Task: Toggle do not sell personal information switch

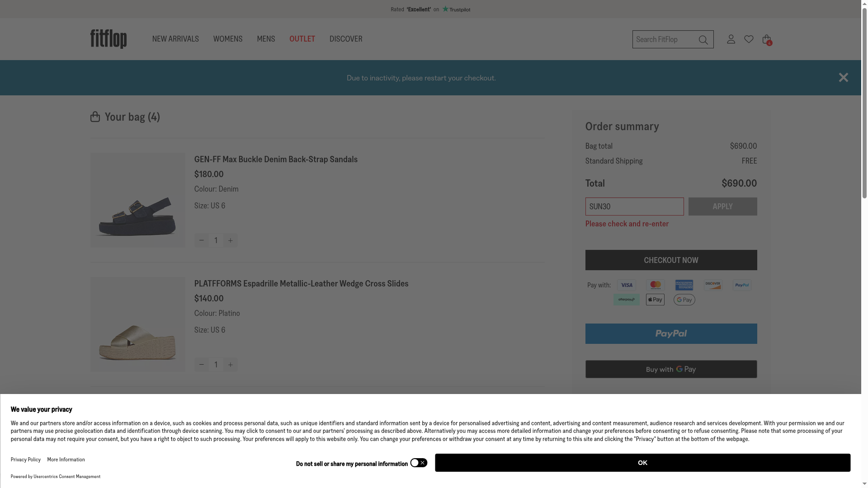Action: pos(419,463)
